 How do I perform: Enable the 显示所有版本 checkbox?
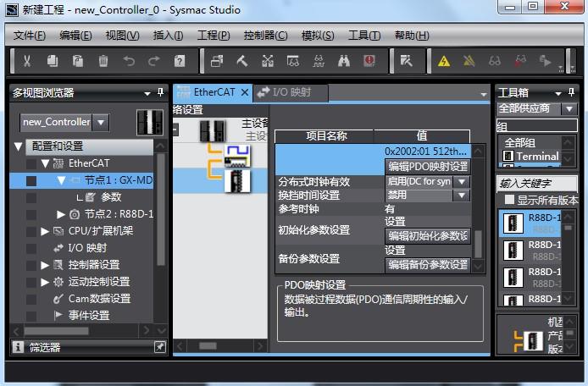pyautogui.click(x=509, y=200)
